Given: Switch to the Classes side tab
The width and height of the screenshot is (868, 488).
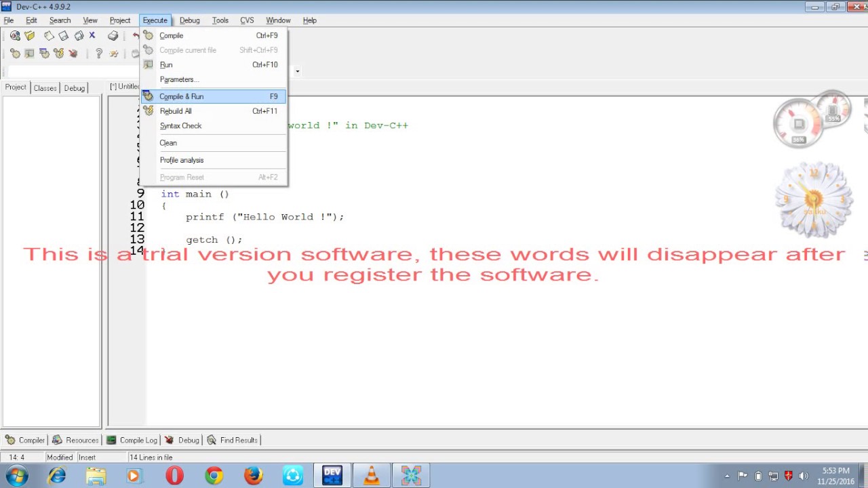Looking at the screenshot, I should tap(45, 88).
